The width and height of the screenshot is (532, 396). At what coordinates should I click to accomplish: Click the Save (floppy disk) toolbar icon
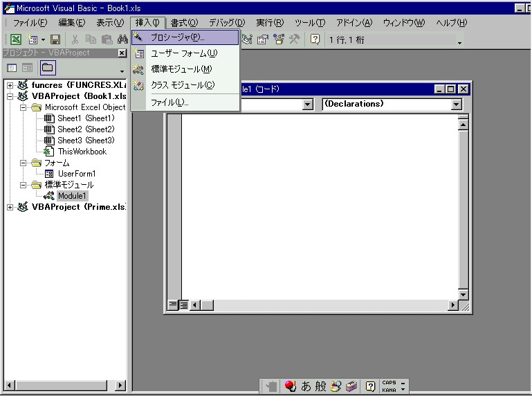pos(55,39)
